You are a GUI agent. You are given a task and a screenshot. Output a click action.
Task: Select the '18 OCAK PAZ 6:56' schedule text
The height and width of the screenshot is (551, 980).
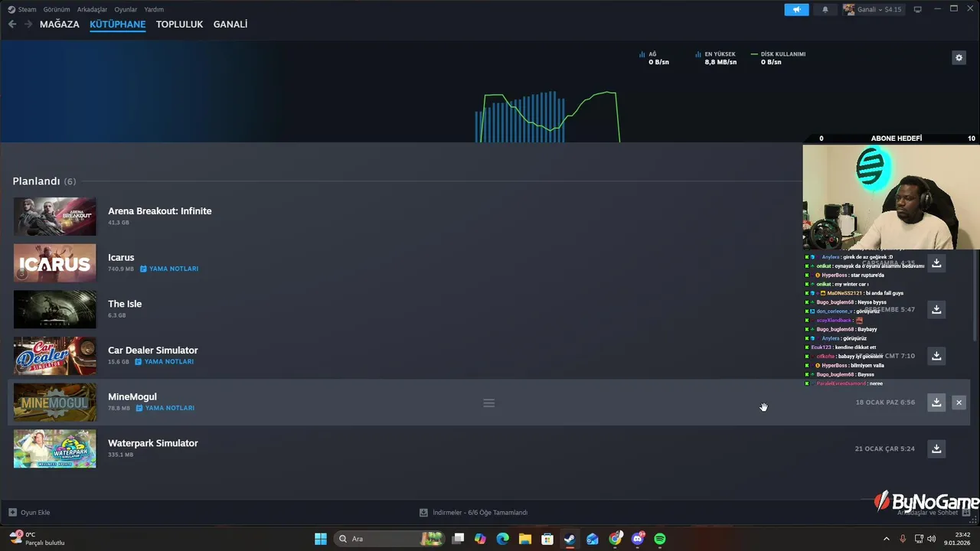[x=885, y=403]
